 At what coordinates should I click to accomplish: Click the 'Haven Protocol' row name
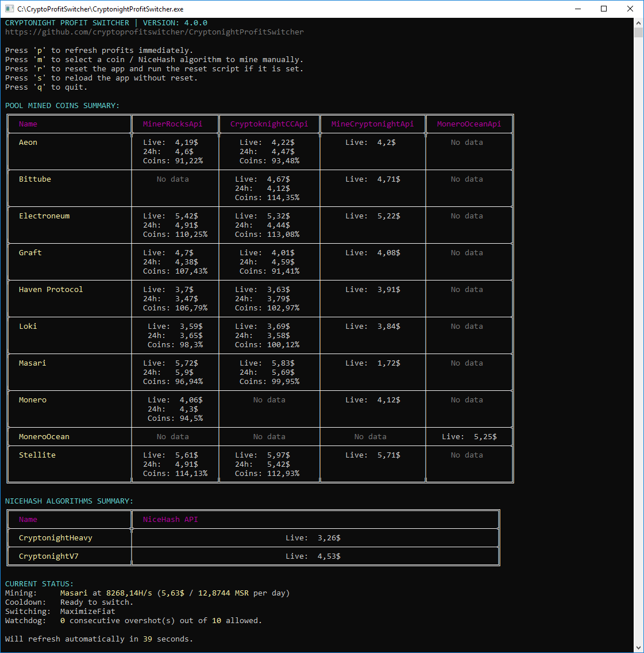coord(51,289)
